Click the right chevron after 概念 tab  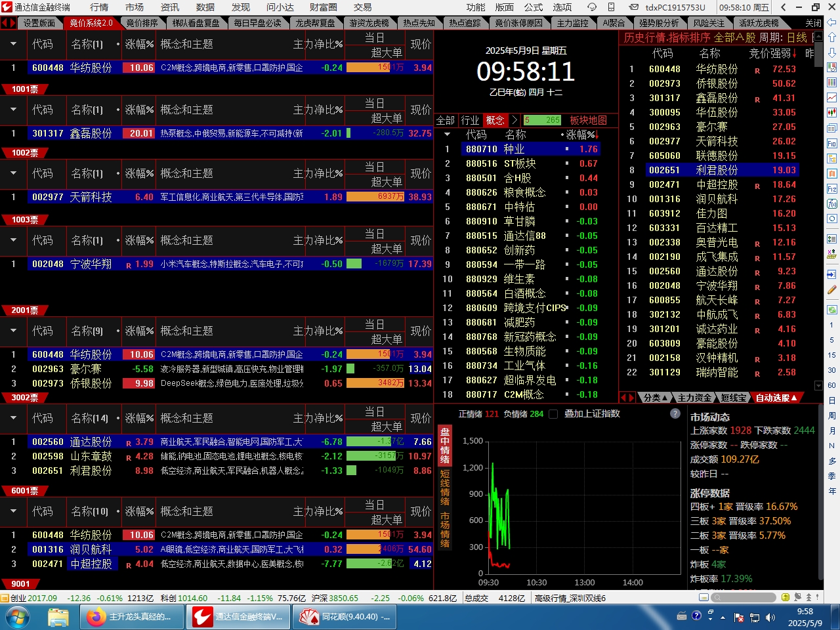[514, 120]
